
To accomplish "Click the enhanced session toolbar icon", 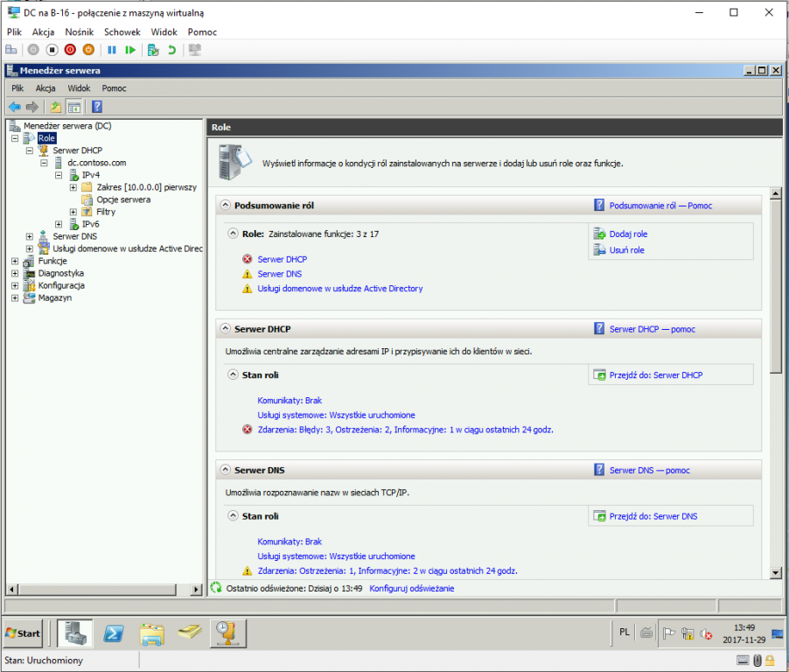I will click(x=195, y=50).
